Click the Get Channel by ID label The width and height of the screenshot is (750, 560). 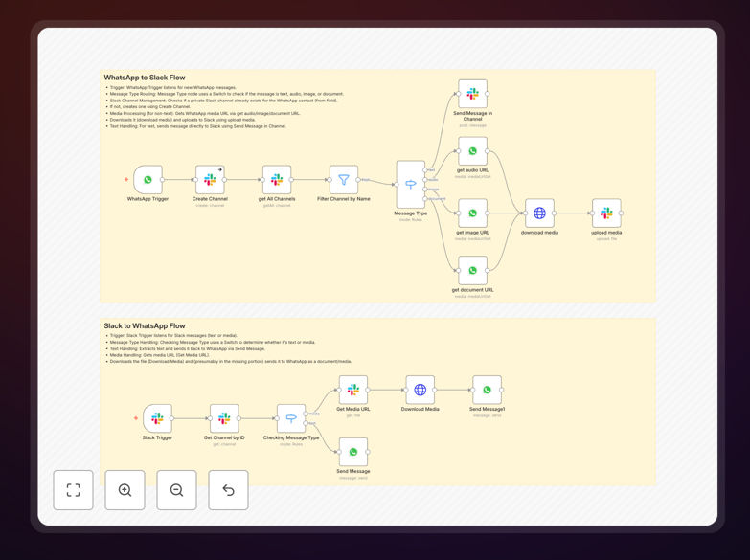coord(224,437)
